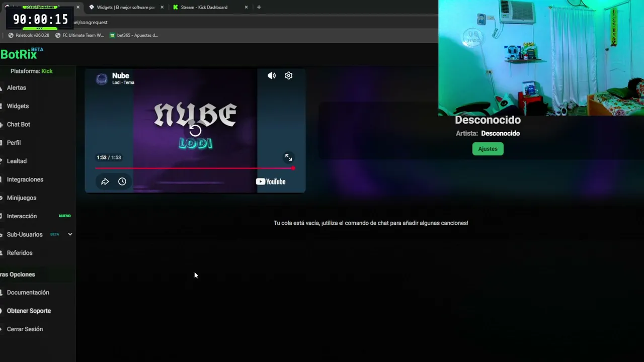Click the Nube video title
The image size is (644, 362).
tap(121, 75)
